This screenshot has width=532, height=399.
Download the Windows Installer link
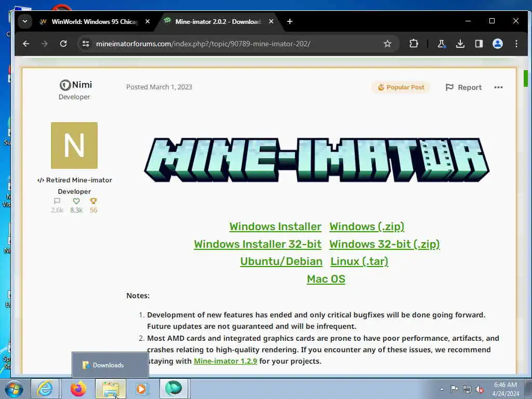pyautogui.click(x=275, y=227)
